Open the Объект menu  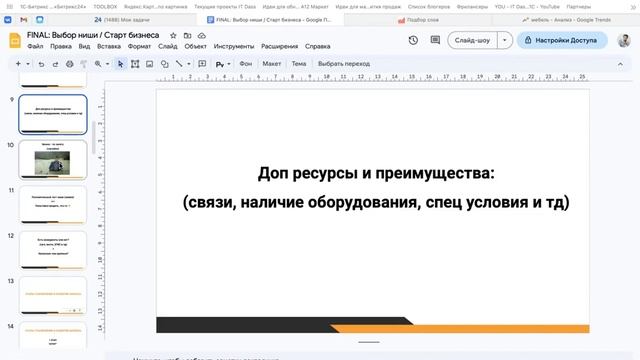pos(195,46)
